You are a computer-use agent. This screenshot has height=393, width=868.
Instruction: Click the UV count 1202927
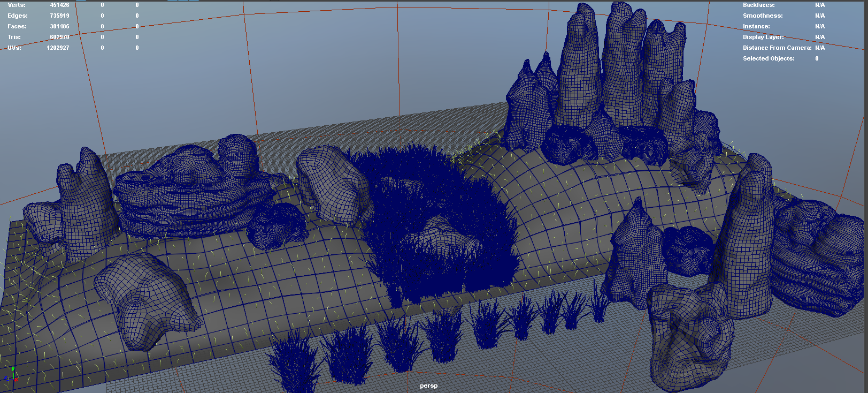pyautogui.click(x=58, y=48)
